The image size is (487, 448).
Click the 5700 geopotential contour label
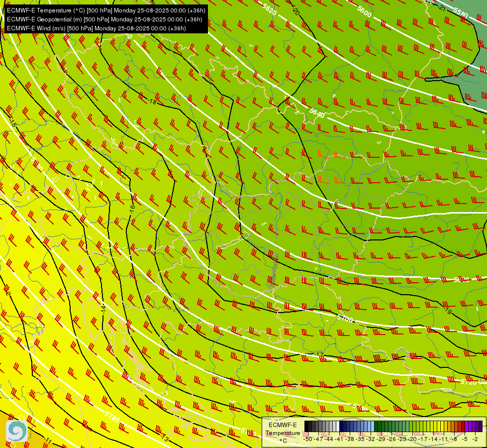click(x=345, y=319)
